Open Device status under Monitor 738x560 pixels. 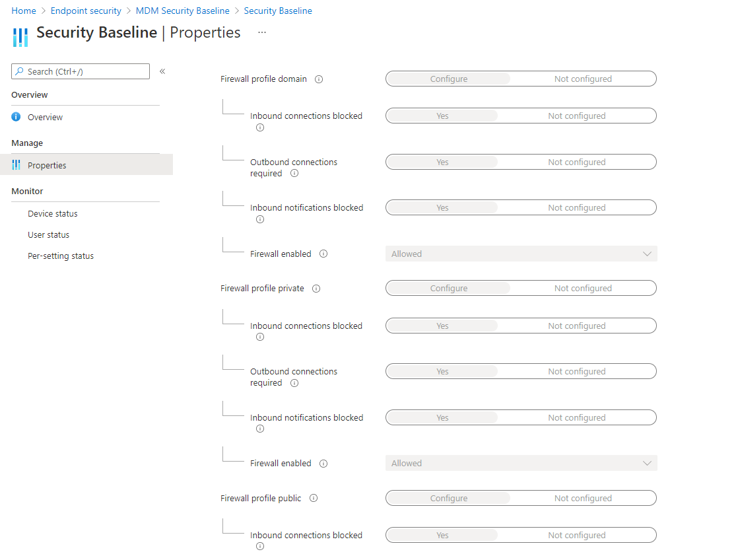[53, 214]
